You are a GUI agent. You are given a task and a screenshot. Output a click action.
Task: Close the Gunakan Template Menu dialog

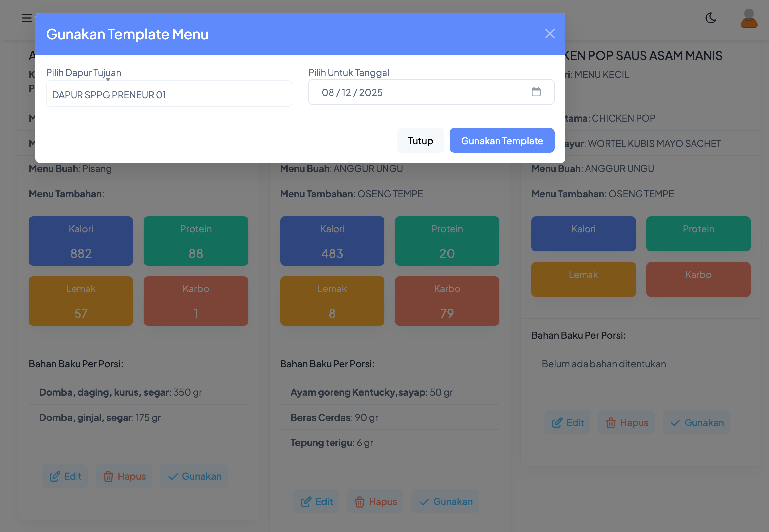click(550, 34)
